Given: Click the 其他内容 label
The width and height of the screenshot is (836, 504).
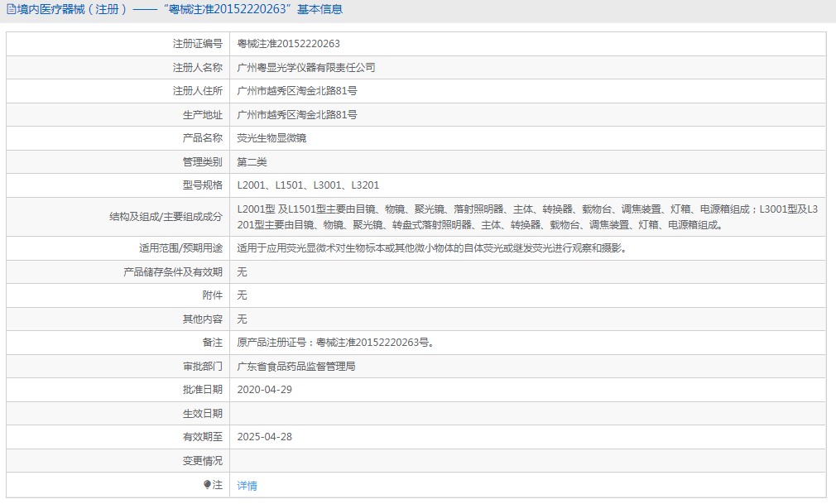Looking at the screenshot, I should tap(202, 319).
